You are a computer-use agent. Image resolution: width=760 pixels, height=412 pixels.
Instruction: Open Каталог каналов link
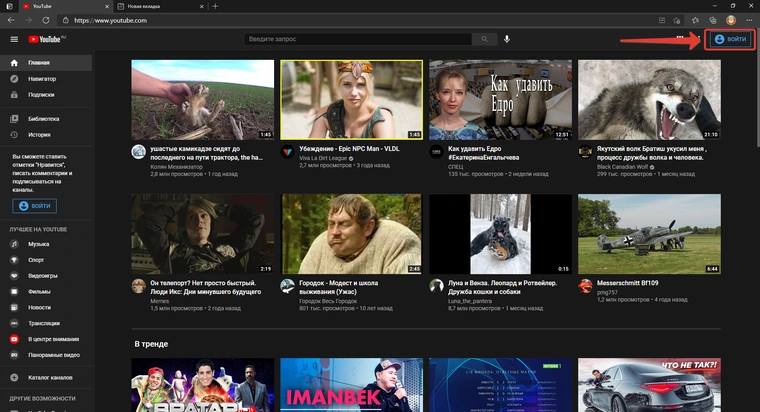coord(50,377)
